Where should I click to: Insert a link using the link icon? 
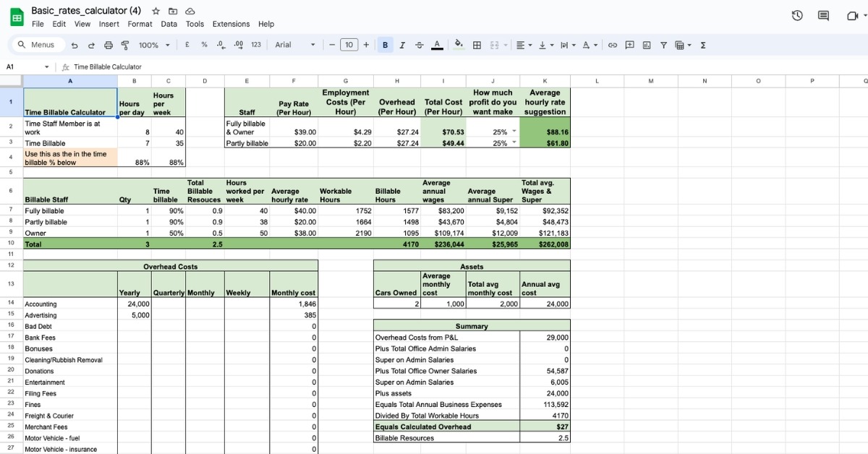tap(613, 45)
